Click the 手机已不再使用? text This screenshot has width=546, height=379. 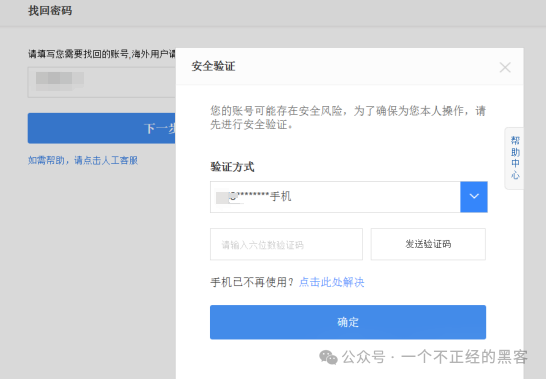(252, 282)
